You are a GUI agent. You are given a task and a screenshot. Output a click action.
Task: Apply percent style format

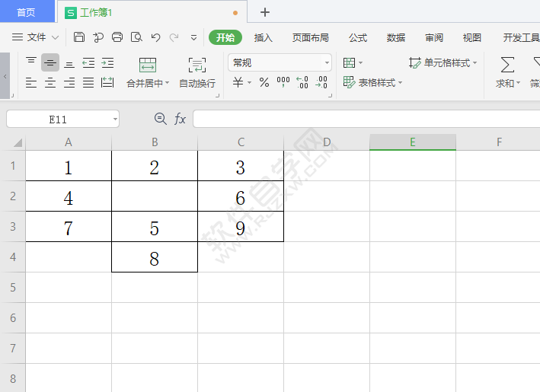(x=264, y=83)
